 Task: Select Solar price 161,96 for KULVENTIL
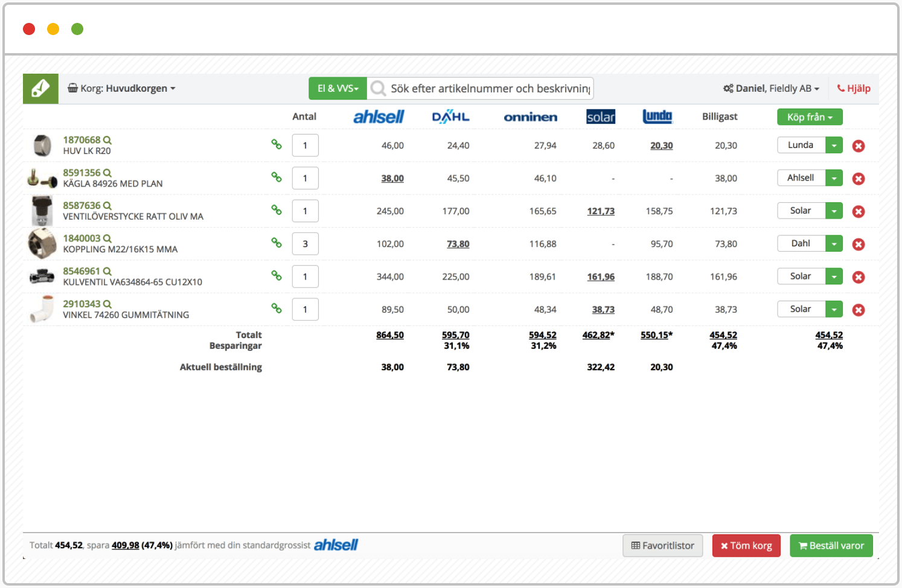(601, 276)
